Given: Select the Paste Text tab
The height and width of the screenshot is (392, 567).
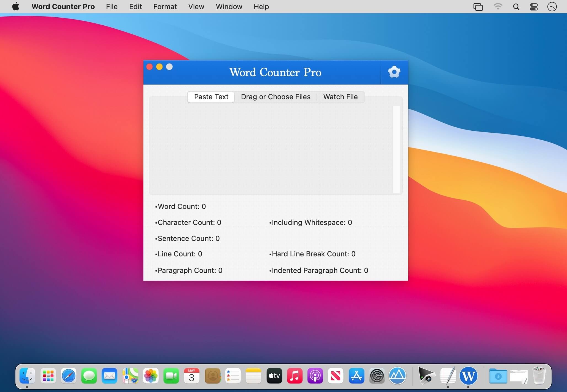Looking at the screenshot, I should click(x=211, y=97).
